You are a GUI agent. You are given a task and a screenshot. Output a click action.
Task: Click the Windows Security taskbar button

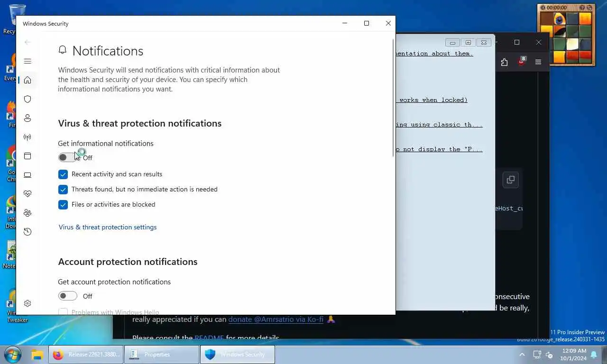pos(238,355)
